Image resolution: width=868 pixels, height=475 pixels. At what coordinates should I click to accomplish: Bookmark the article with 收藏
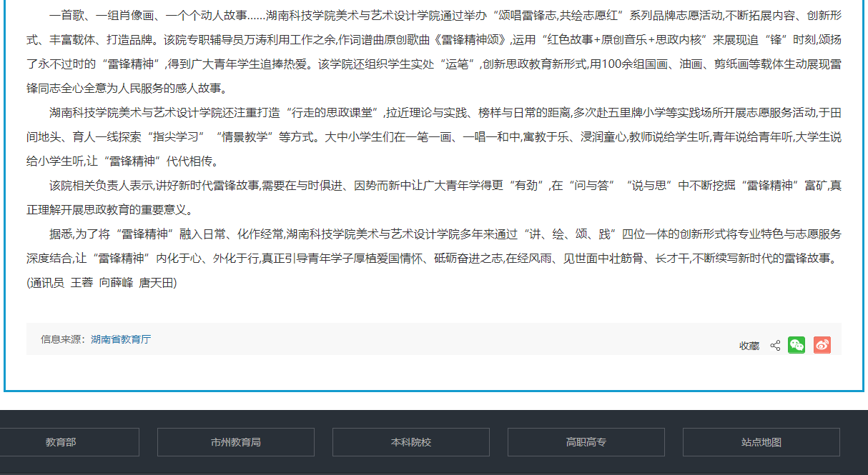click(749, 346)
